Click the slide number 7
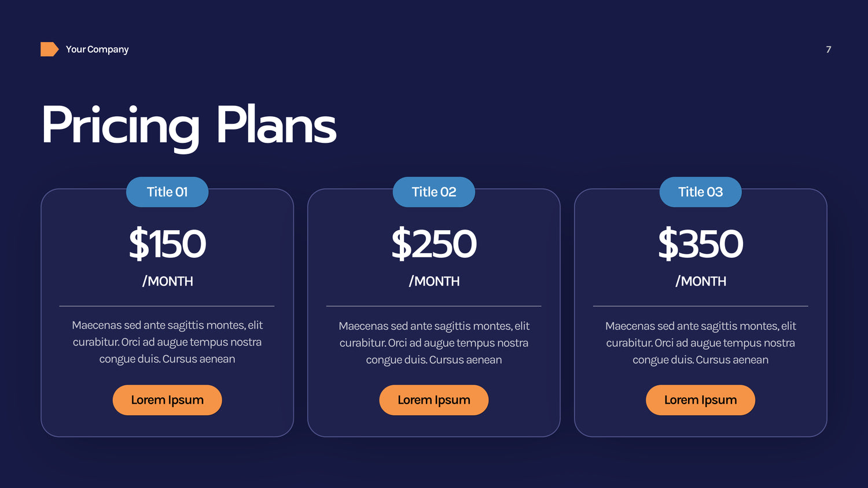Viewport: 868px width, 488px height. coord(829,50)
